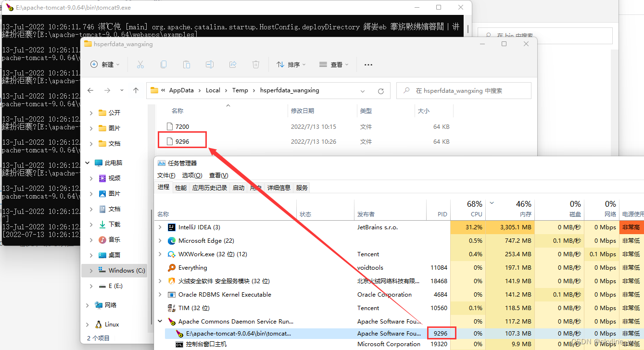Go back with Explorer back arrow
This screenshot has width=644, height=350.
click(90, 90)
